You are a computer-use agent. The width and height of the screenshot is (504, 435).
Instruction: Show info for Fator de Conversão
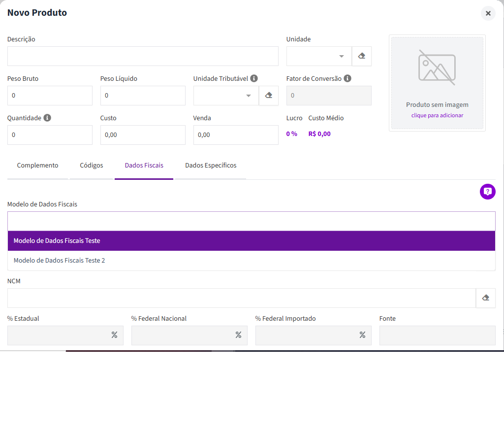coord(347,78)
